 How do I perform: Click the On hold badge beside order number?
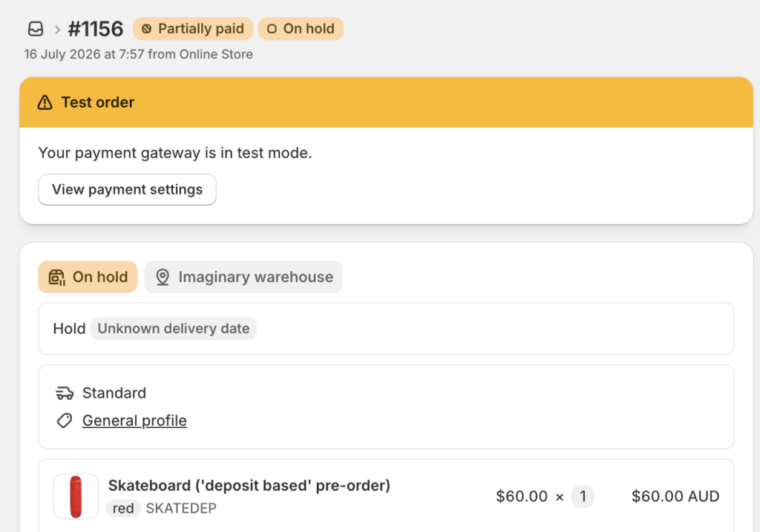301,29
